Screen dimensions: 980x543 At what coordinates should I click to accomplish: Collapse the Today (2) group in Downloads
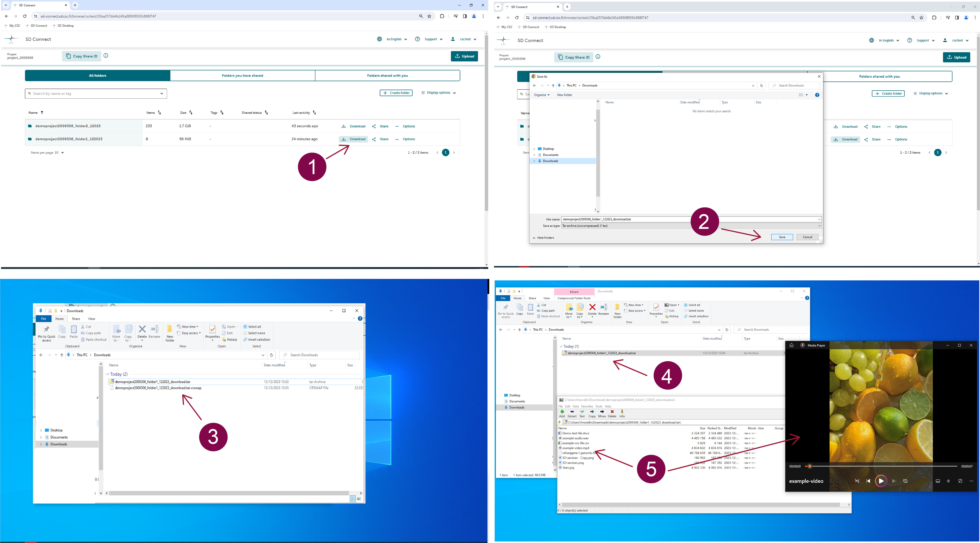click(x=108, y=374)
